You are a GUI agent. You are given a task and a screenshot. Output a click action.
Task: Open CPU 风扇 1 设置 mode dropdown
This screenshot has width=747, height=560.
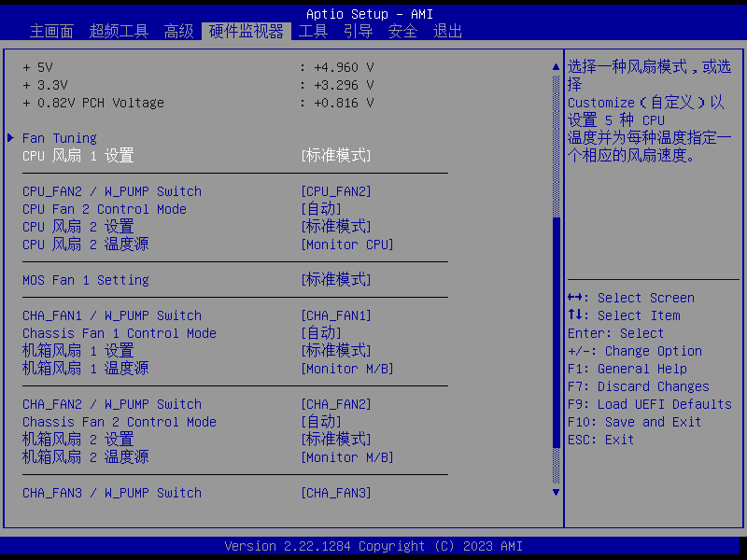[335, 156]
